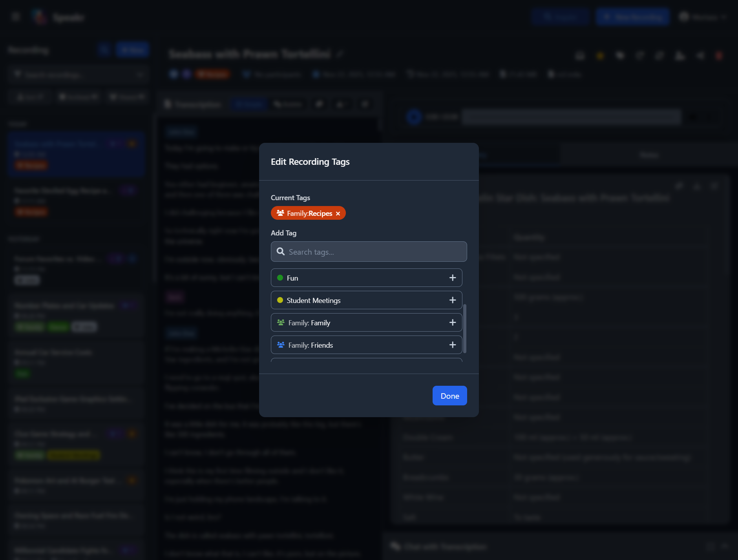The width and height of the screenshot is (738, 560).
Task: Click the partially visible tag row below Family: Friends
Action: pyautogui.click(x=366, y=359)
